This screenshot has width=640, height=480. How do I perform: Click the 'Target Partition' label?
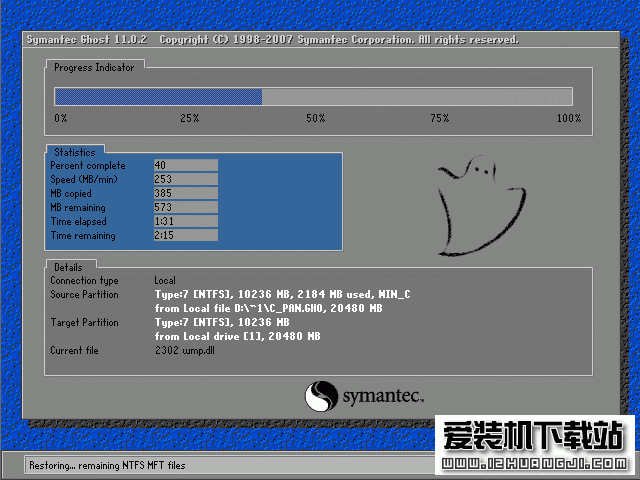(x=84, y=322)
